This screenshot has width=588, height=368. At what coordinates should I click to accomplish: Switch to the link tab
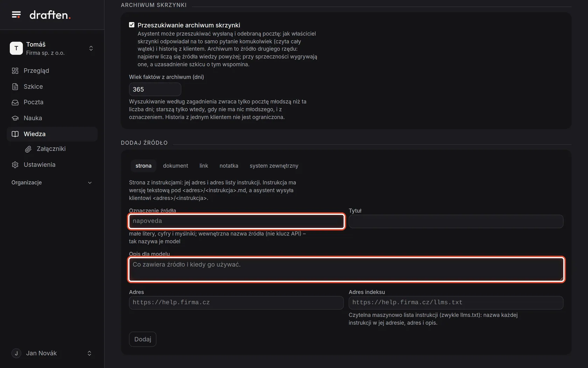point(204,166)
